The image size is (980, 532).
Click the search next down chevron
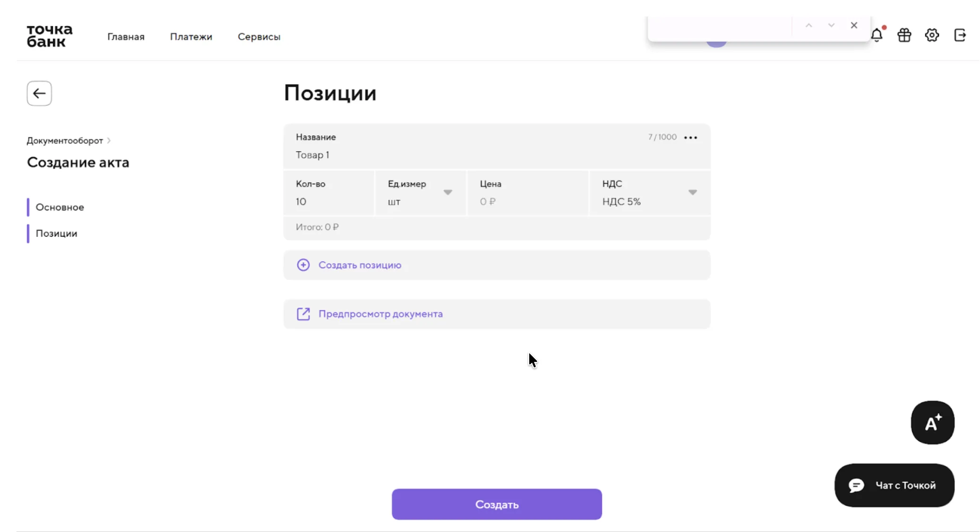pos(831,26)
